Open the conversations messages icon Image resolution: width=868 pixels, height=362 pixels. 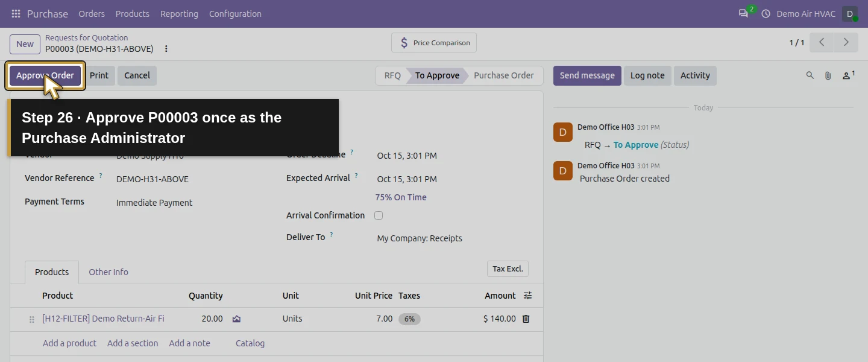pos(743,13)
